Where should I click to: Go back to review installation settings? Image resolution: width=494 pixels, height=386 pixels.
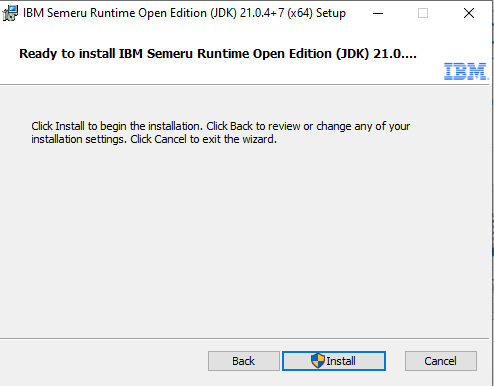[x=244, y=361]
